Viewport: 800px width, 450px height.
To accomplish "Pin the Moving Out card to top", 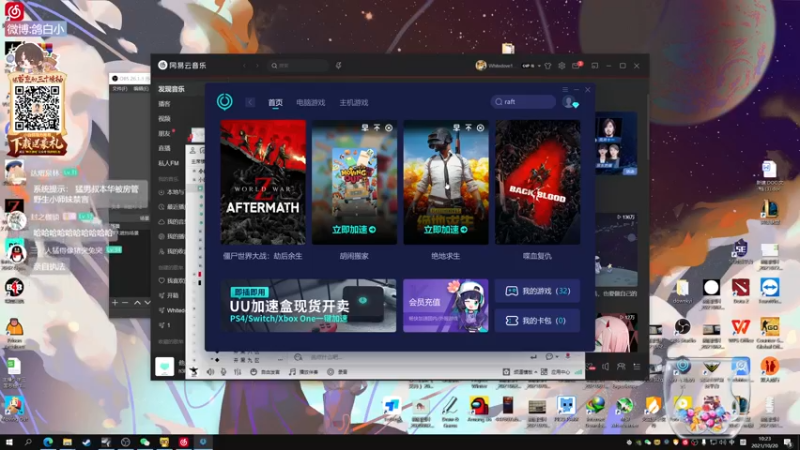I will (377, 128).
